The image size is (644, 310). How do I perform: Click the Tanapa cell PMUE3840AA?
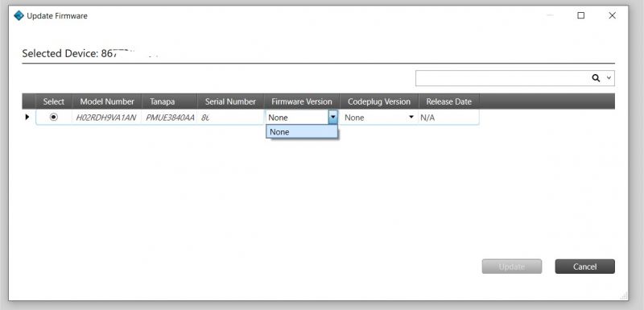point(170,118)
